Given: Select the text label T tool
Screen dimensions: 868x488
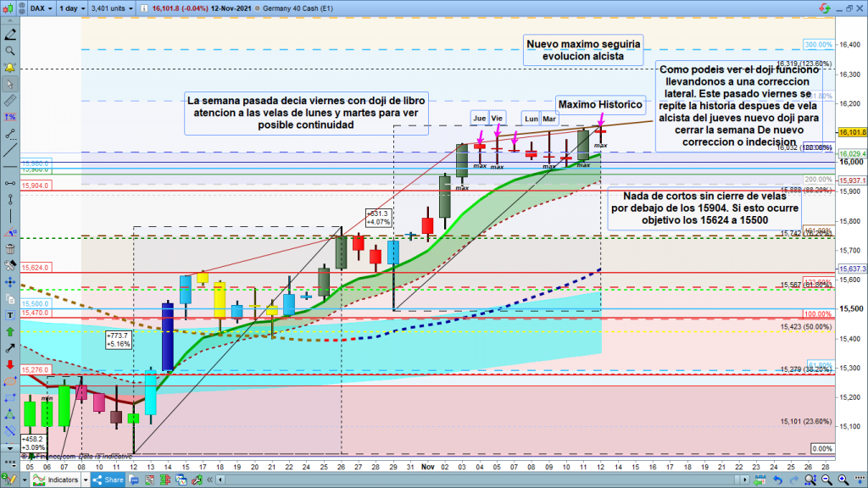Looking at the screenshot, I should coord(10,315).
